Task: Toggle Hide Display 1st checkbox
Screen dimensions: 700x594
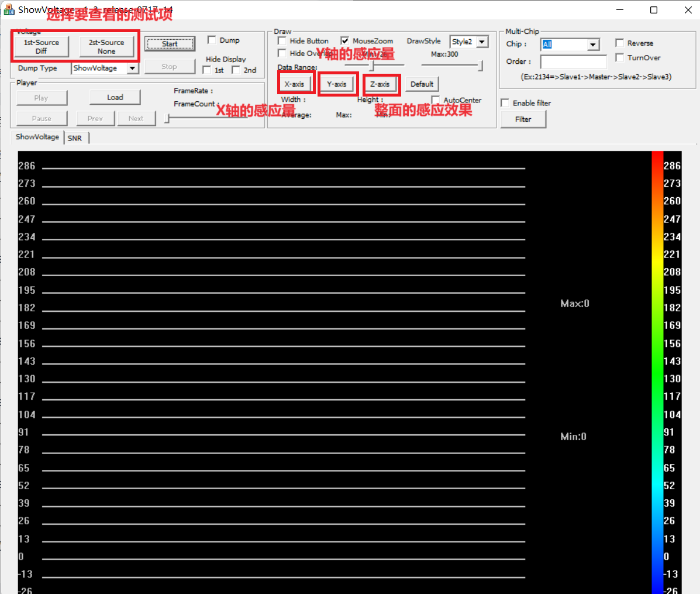Action: 206,70
